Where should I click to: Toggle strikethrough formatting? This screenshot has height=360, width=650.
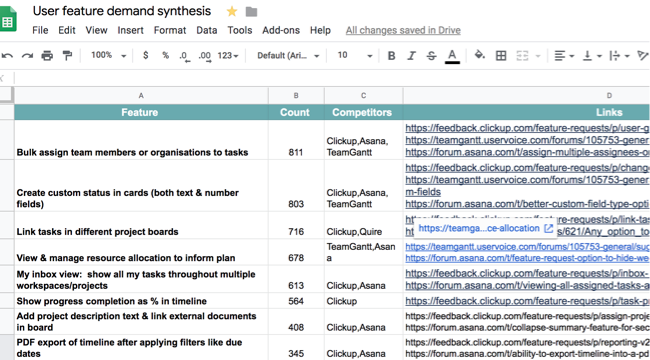431,56
